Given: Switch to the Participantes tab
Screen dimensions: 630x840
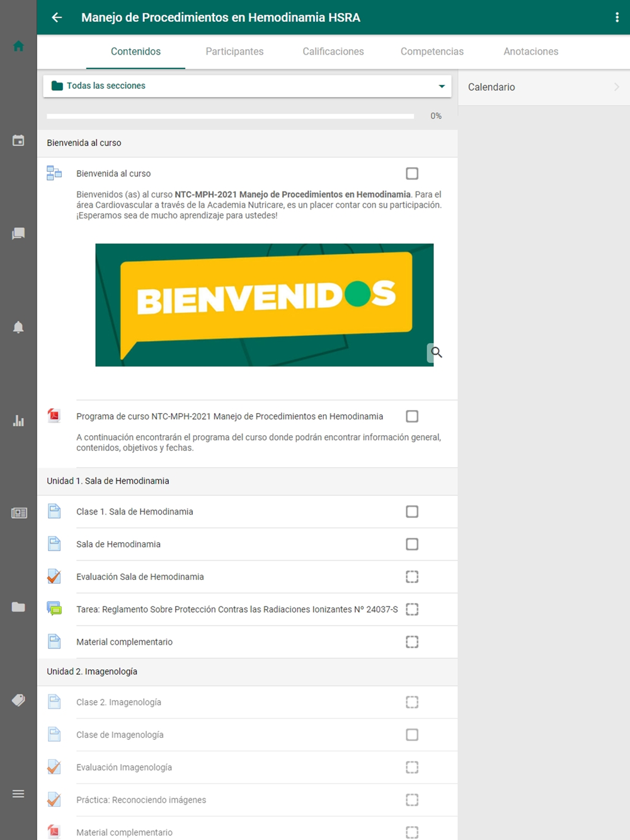Looking at the screenshot, I should (x=234, y=52).
